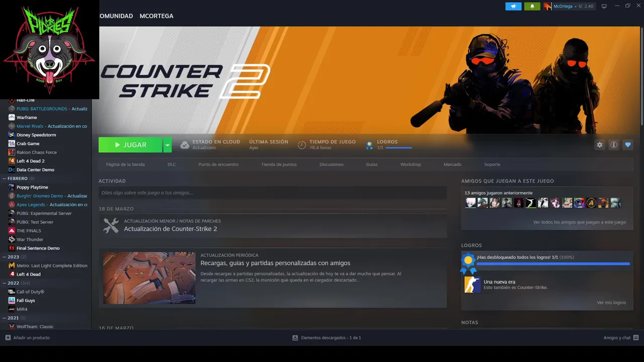Select Marvel Rivals in library list

coord(48,126)
